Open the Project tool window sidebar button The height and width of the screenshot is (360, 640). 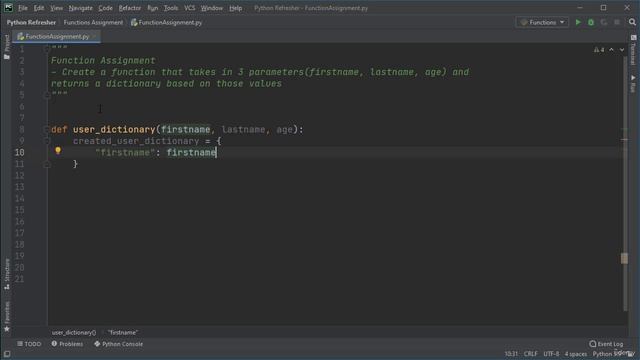coord(7,47)
